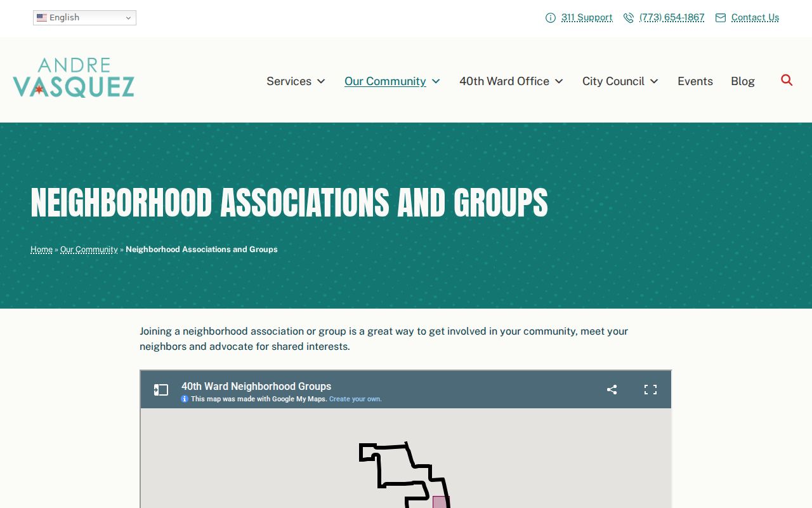Click the pink shaded area on the map
The height and width of the screenshot is (508, 812).
click(440, 502)
